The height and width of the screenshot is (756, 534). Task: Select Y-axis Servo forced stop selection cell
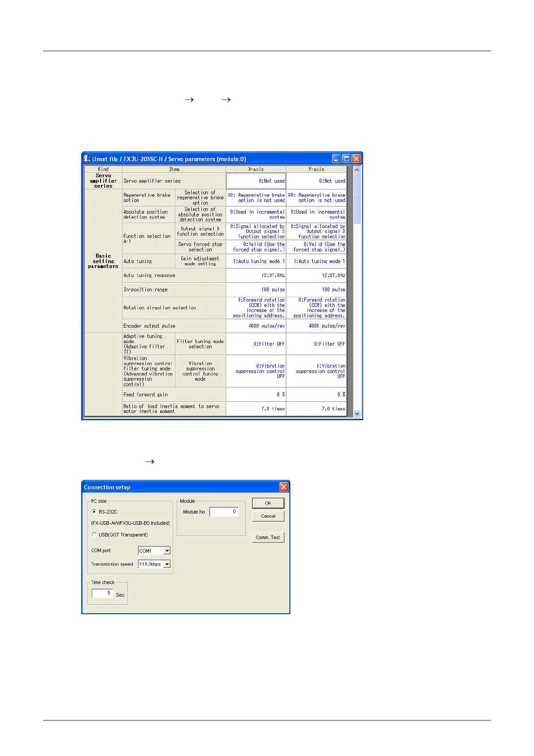(x=316, y=247)
